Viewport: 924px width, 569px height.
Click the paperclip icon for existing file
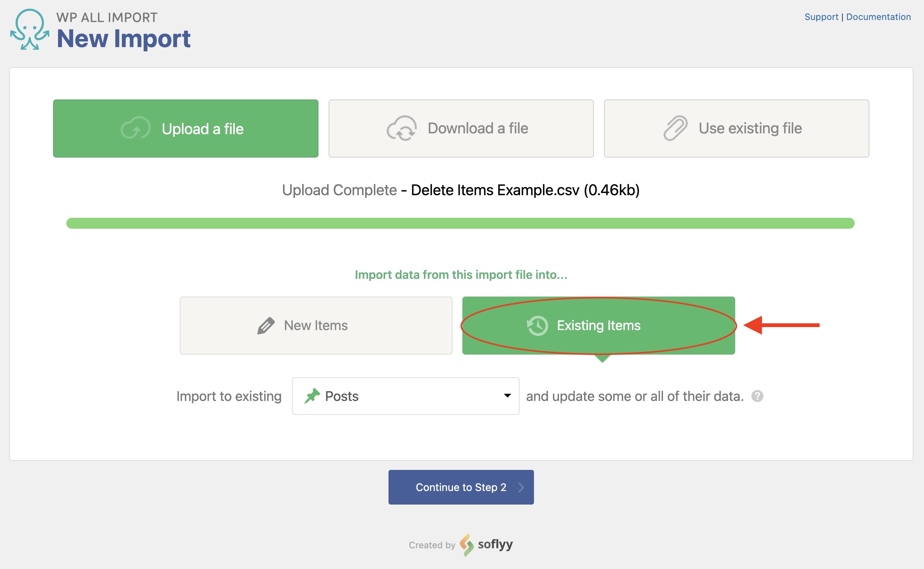tap(675, 128)
